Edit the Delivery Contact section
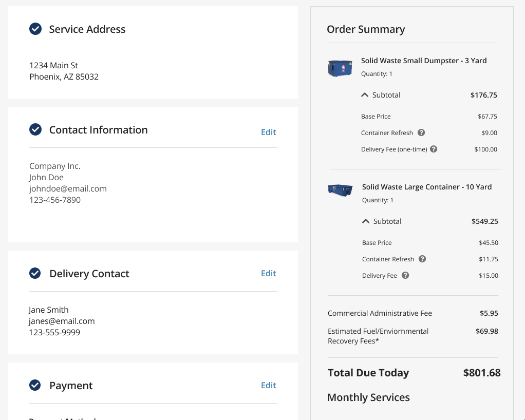Screen dimensions: 525x420 point(268,273)
